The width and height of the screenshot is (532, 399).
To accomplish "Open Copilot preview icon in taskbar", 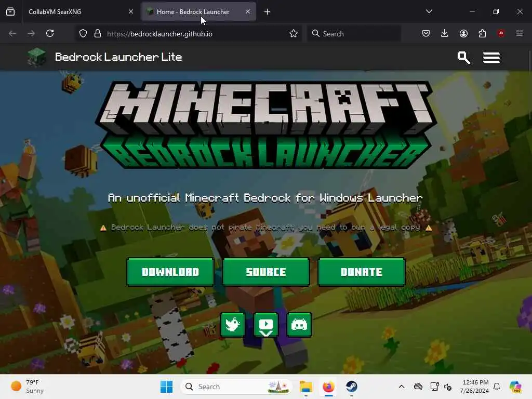I will point(515,387).
